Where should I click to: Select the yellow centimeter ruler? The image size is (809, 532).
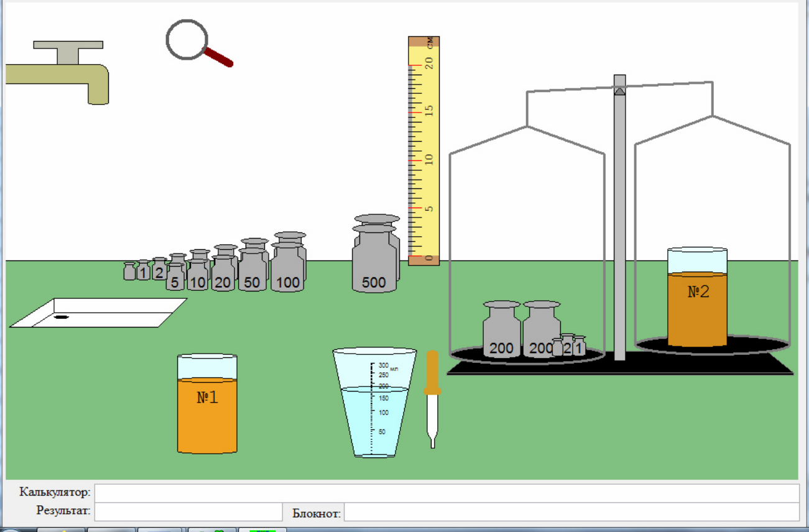(424, 151)
